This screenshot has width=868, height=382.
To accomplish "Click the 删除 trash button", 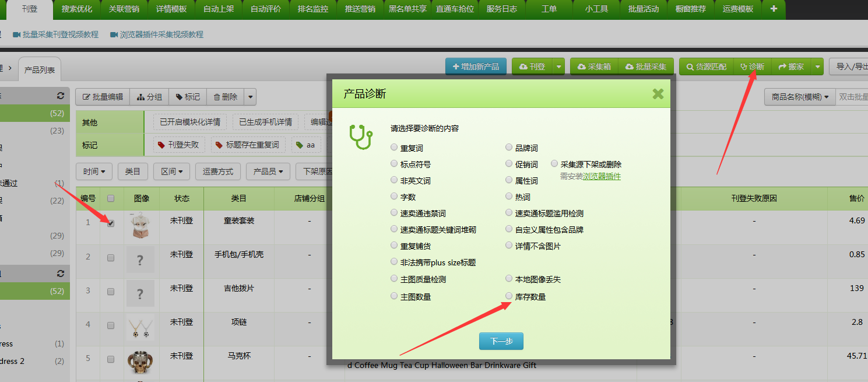I will coord(225,97).
